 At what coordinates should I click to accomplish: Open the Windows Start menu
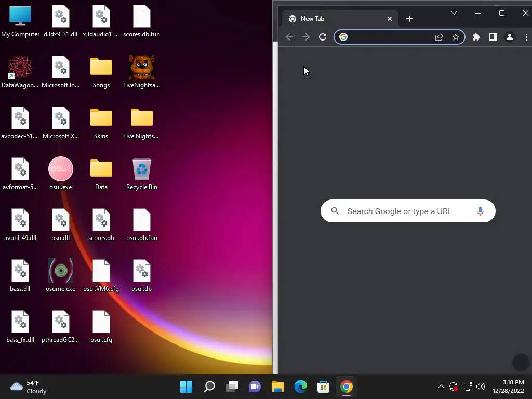[187, 387]
